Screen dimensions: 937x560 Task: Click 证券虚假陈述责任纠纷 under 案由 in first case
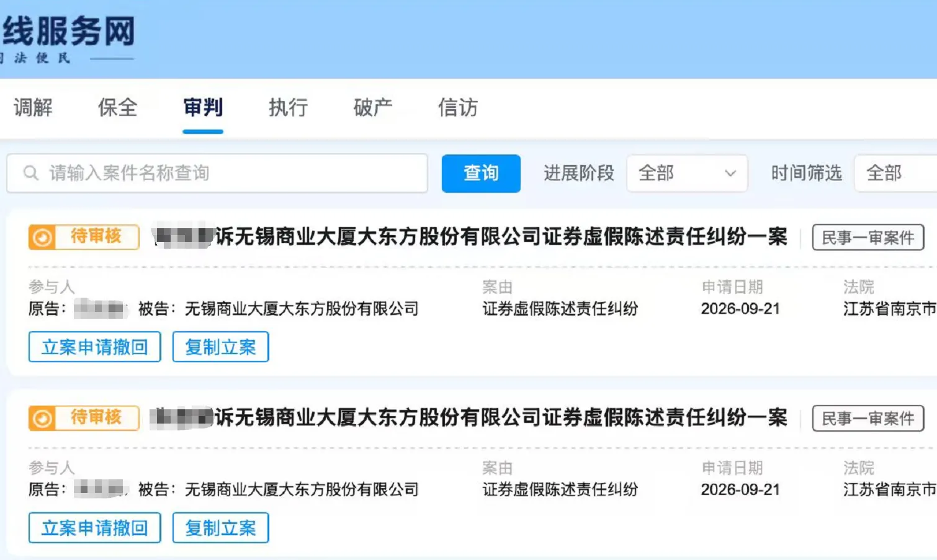click(x=560, y=308)
